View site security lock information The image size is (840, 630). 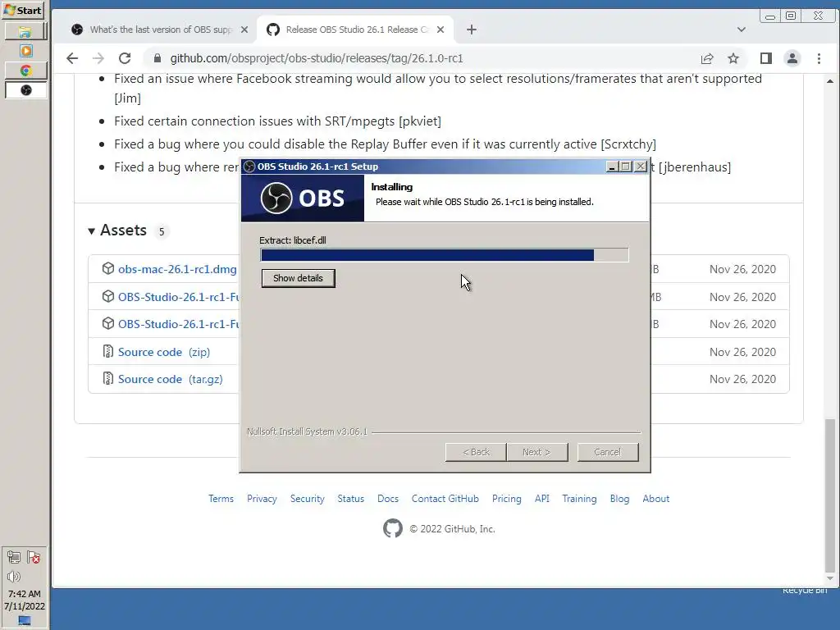tap(157, 58)
